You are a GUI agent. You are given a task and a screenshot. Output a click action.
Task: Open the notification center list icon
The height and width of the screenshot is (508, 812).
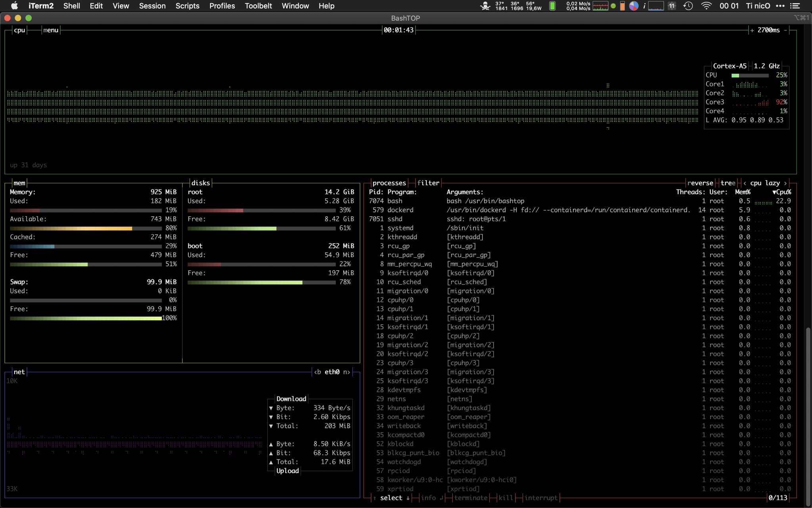pos(795,6)
